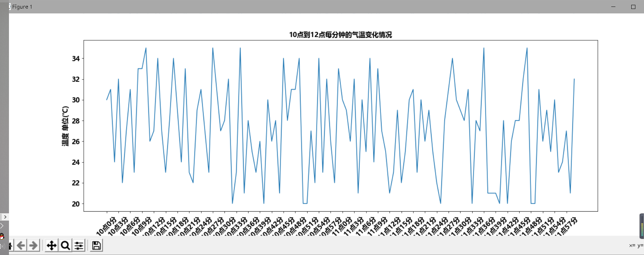Click the Figure 1 window title text

(x=22, y=7)
